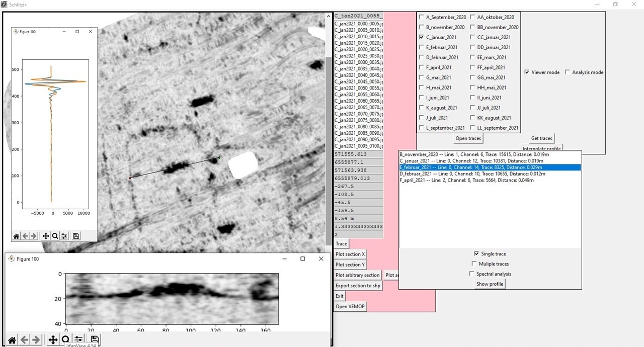Viewport: 644px width, 347px height.
Task: Select C_jan2021_0050_0055 file in the list
Action: (x=358, y=88)
